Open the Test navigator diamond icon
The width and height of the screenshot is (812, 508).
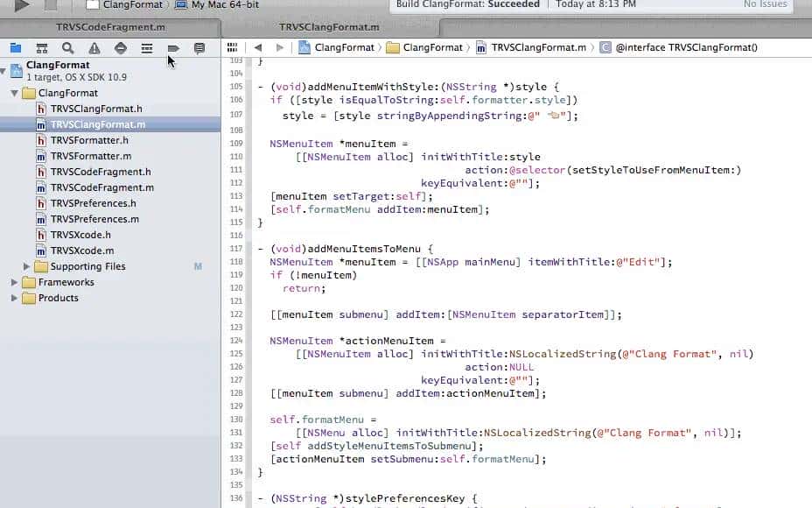pyautogui.click(x=120, y=48)
